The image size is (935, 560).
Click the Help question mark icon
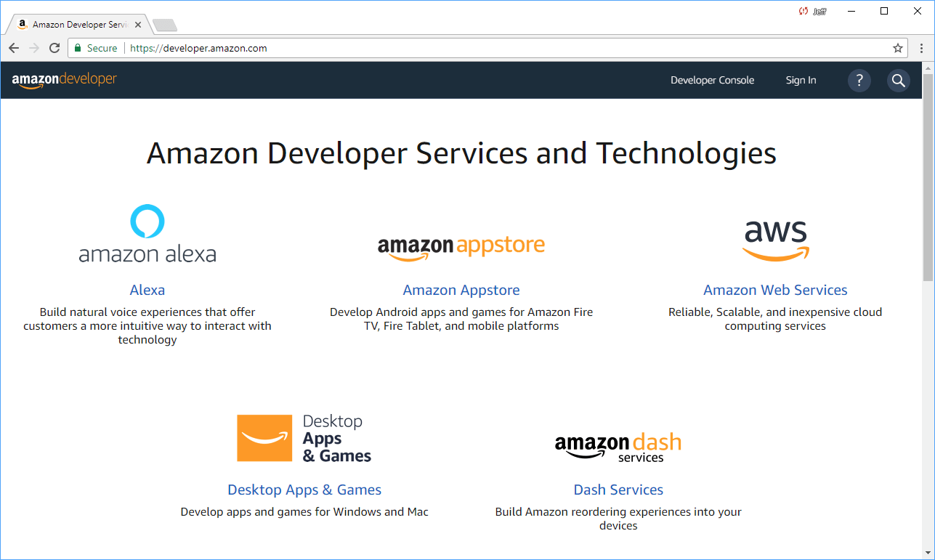pyautogui.click(x=859, y=80)
